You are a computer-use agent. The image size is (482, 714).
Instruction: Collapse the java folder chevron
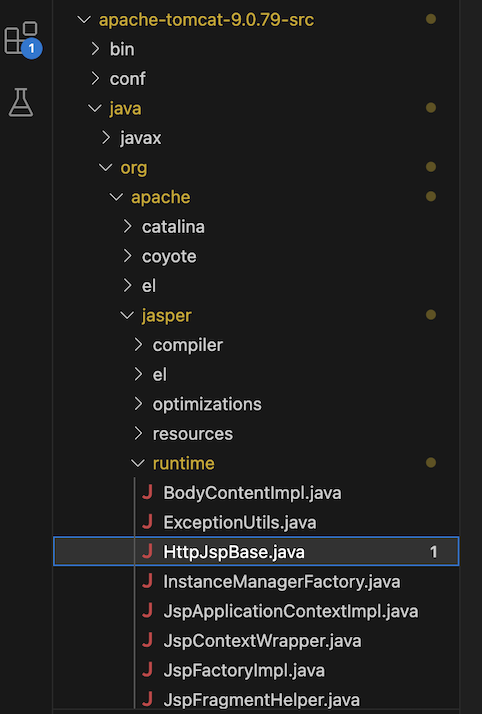[x=95, y=108]
